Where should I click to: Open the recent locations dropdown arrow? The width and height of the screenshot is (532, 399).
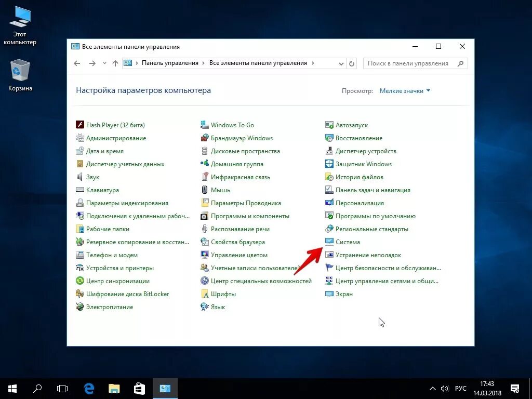tap(104, 63)
